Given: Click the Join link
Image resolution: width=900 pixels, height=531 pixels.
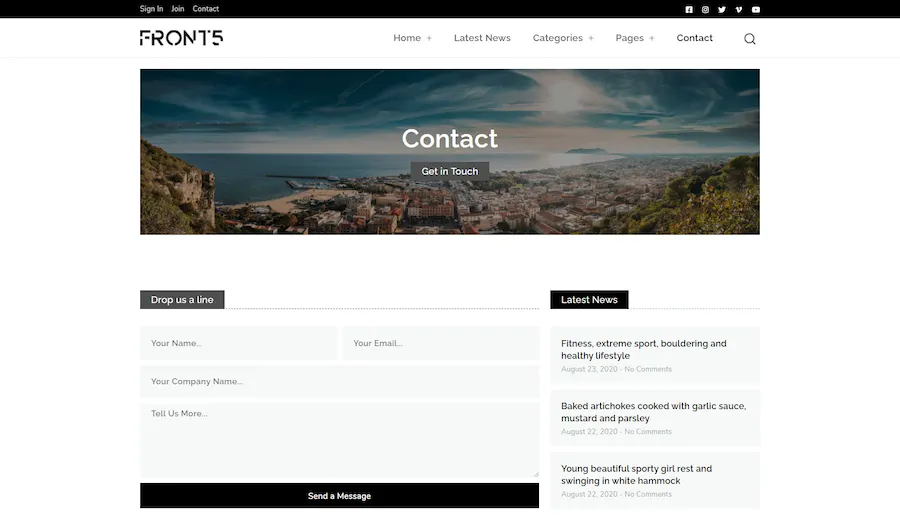Looking at the screenshot, I should 177,9.
